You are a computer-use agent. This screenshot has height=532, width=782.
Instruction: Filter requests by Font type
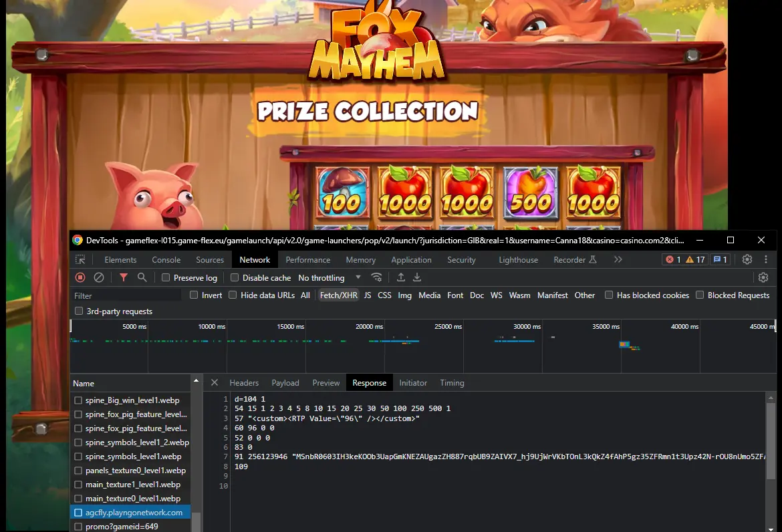point(455,295)
